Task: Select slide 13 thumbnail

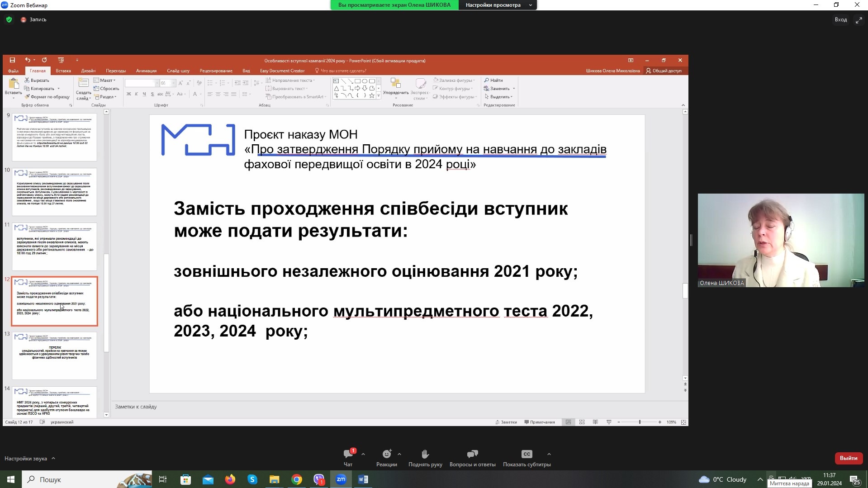Action: [54, 356]
